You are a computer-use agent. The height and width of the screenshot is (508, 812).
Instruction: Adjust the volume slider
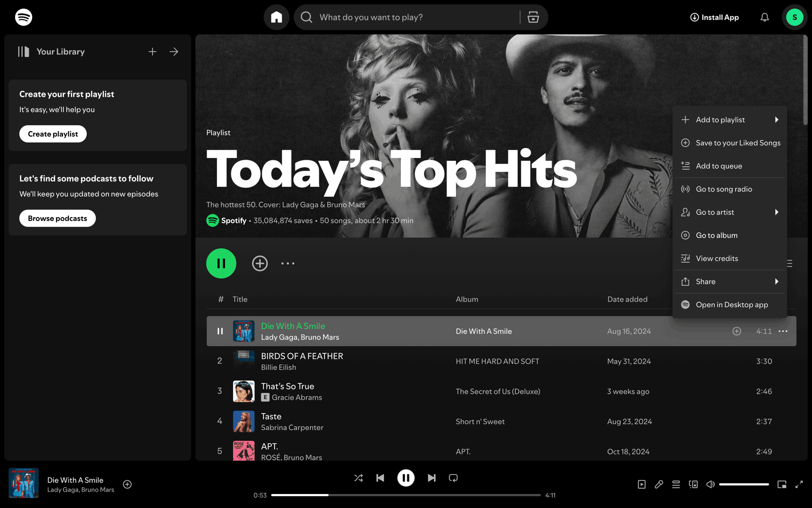(744, 484)
